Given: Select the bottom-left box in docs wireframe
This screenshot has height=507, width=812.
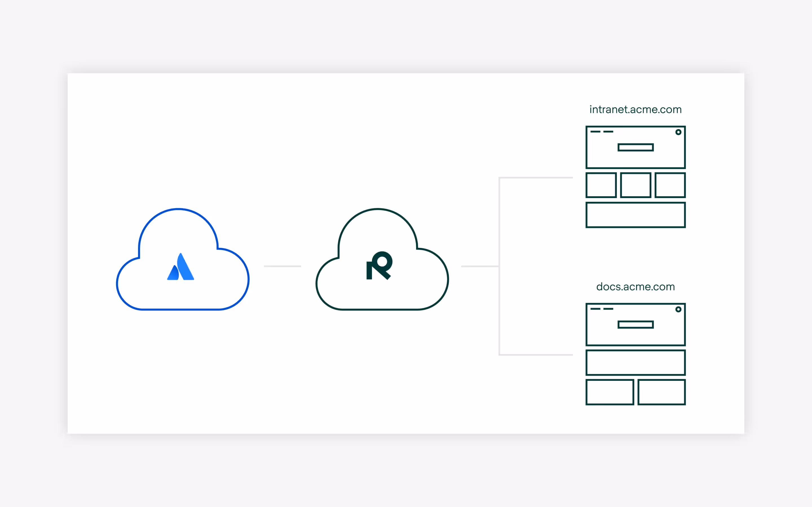Looking at the screenshot, I should 610,392.
